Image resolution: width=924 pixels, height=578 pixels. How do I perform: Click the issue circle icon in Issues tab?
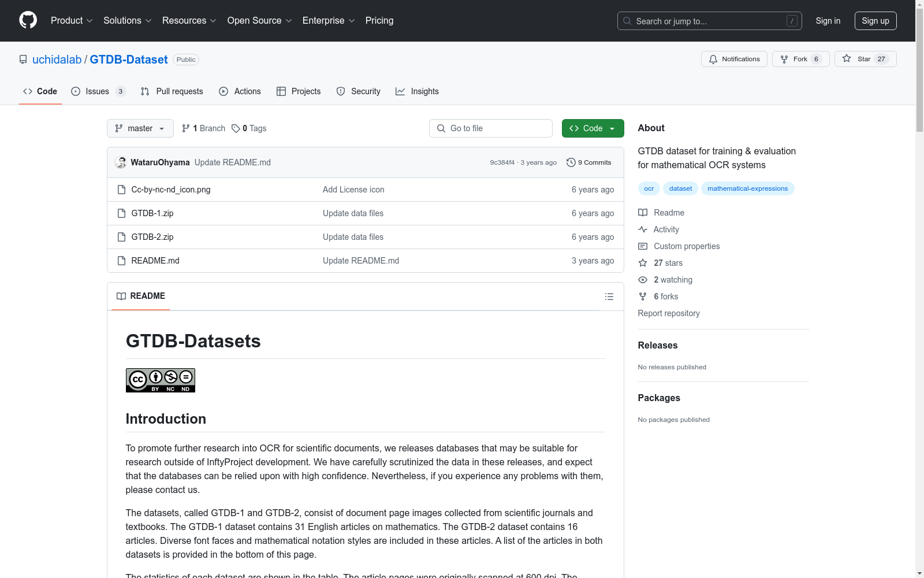[76, 91]
